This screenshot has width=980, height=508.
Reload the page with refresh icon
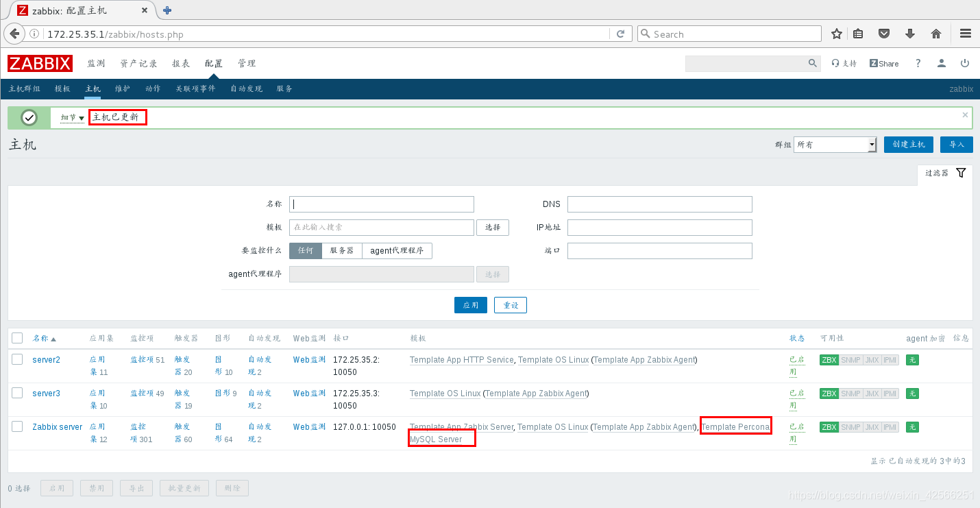(x=620, y=34)
